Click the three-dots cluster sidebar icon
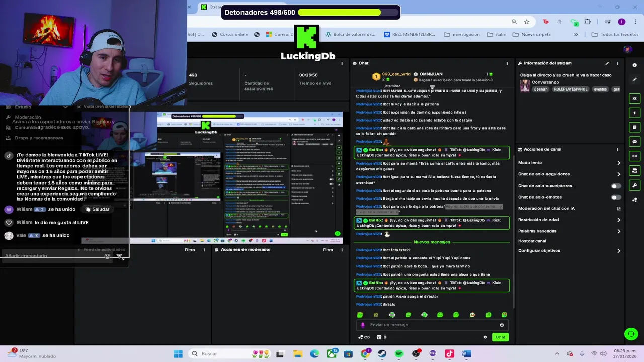This screenshot has height=362, width=644. pyautogui.click(x=635, y=200)
